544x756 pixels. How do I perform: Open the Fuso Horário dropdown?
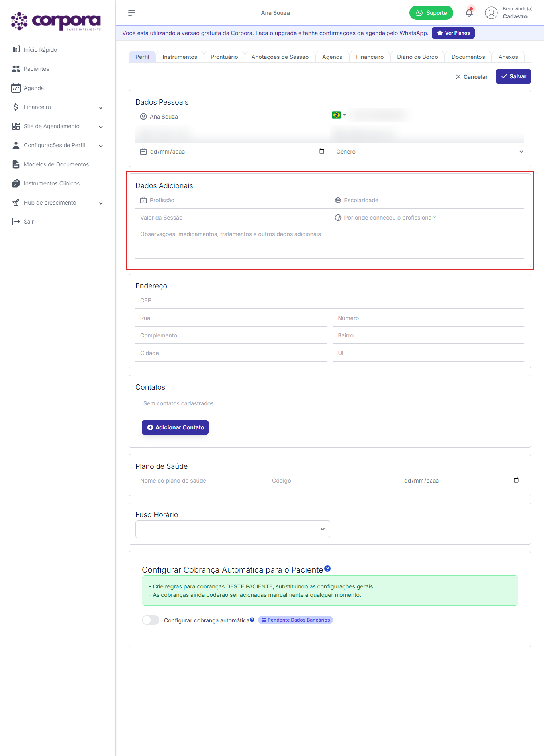233,529
